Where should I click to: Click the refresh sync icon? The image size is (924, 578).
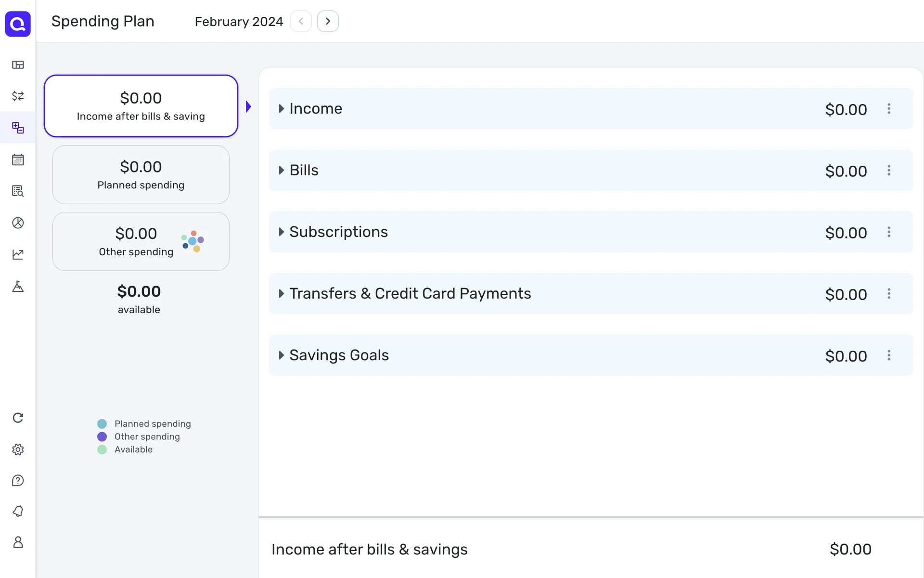18,418
